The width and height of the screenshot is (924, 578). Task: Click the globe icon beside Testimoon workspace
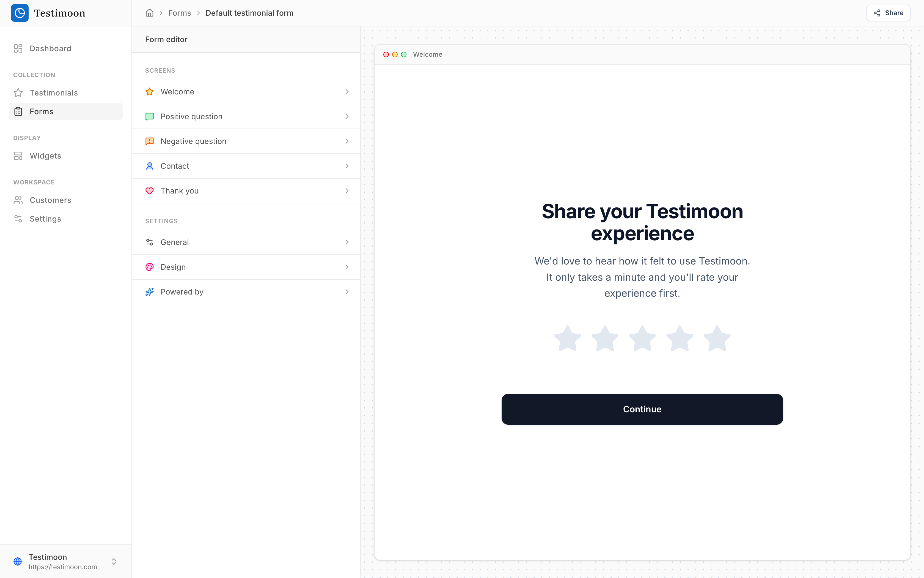(18, 561)
